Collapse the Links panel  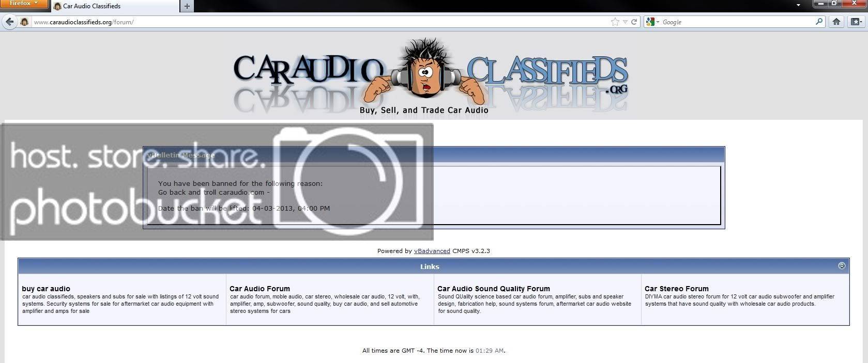[x=842, y=265]
